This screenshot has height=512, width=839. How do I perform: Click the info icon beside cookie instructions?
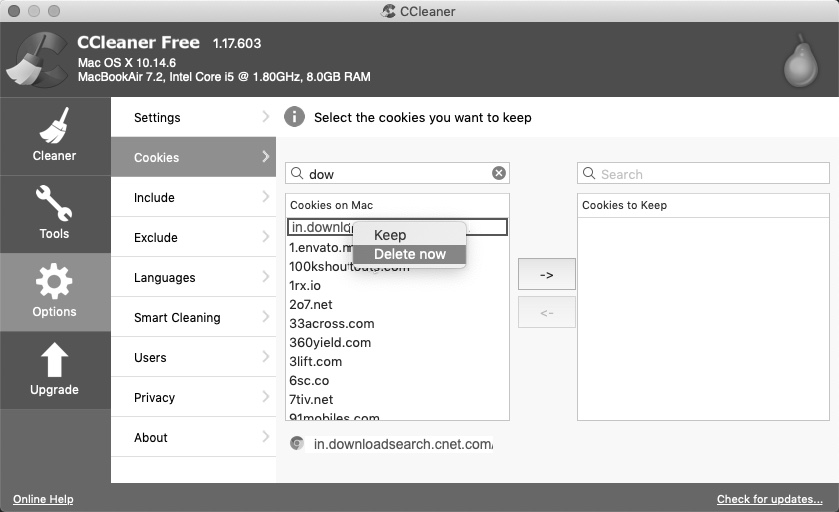pyautogui.click(x=294, y=117)
